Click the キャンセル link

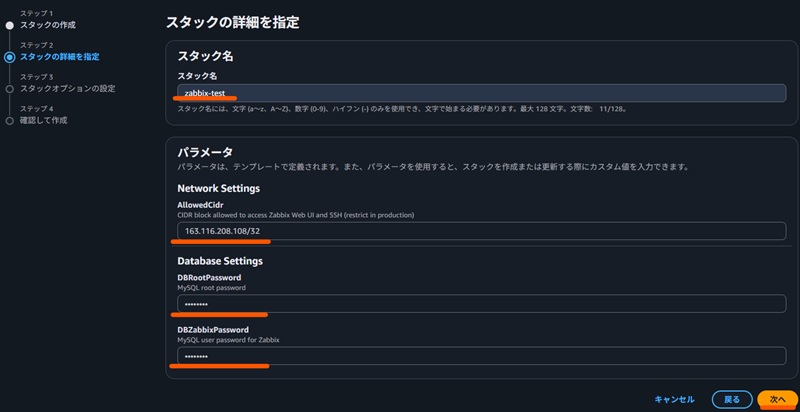click(674, 399)
